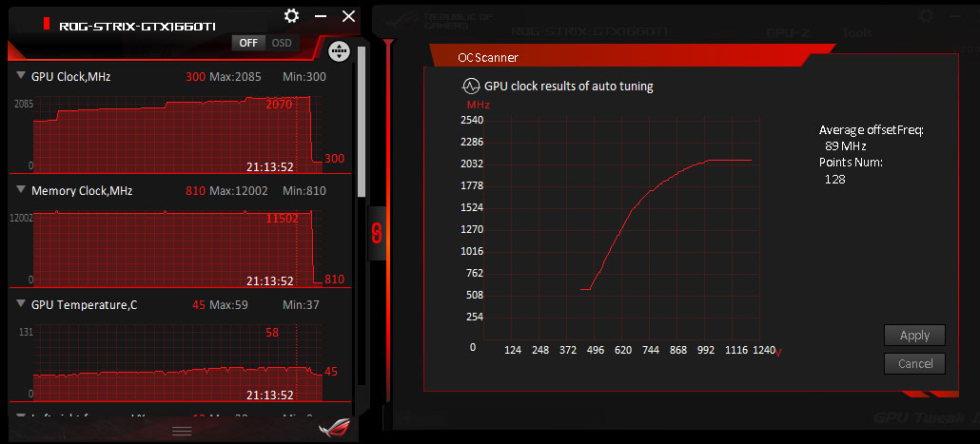Click GPU clock results of auto tuning
The height and width of the screenshot is (444, 980).
pos(569,87)
